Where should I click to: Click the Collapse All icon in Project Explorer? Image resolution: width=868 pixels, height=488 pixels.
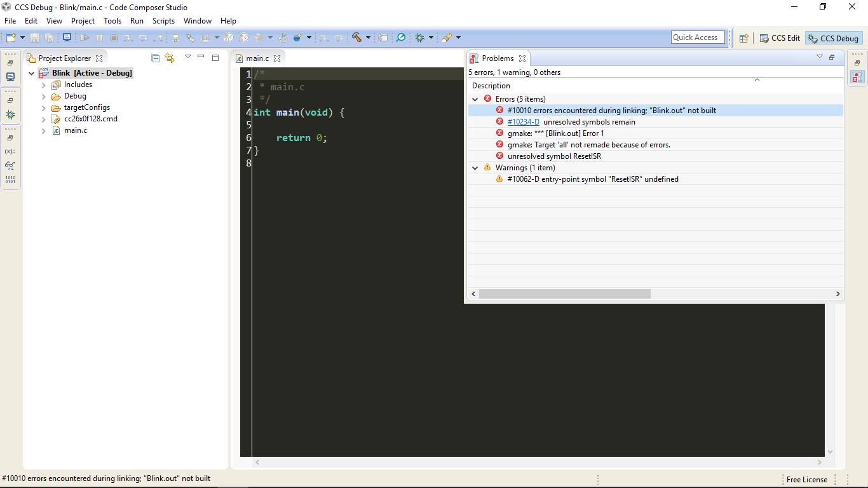coord(156,58)
